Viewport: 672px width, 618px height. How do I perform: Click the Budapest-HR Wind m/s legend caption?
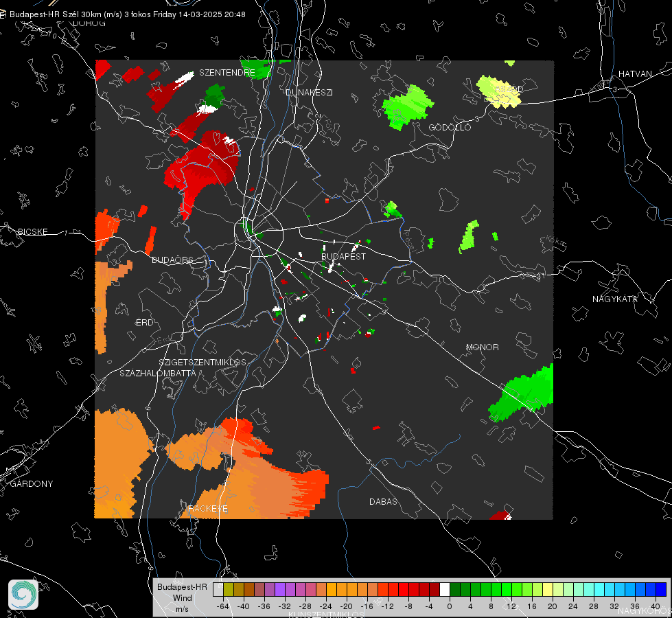coord(182,597)
